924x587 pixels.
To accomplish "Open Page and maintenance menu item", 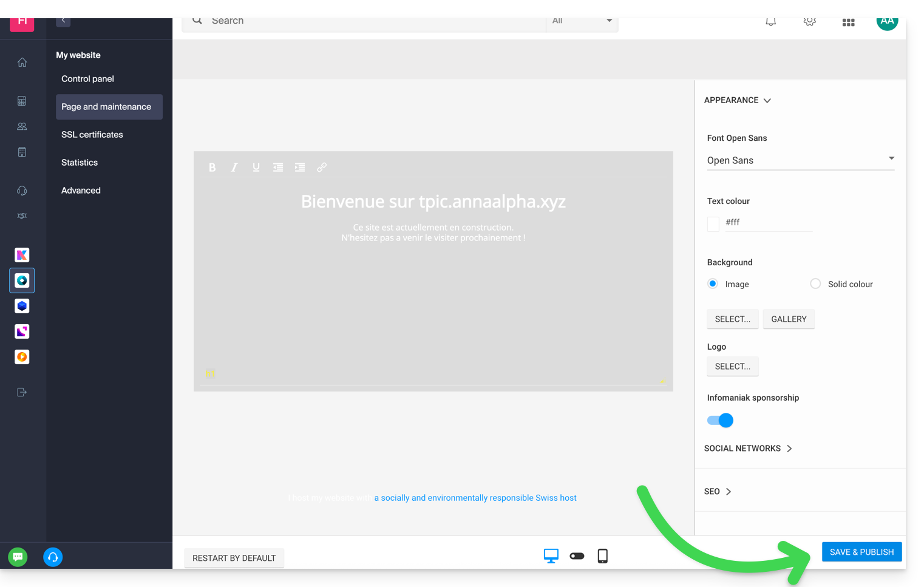I will (109, 107).
